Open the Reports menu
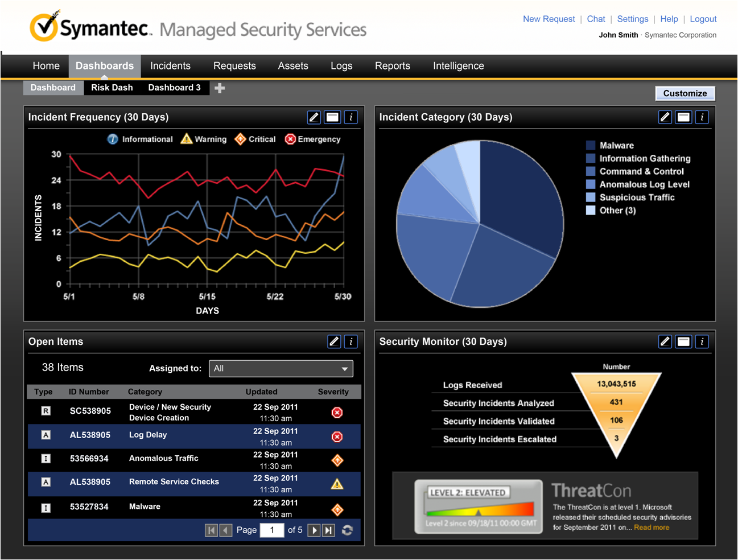 (x=393, y=66)
